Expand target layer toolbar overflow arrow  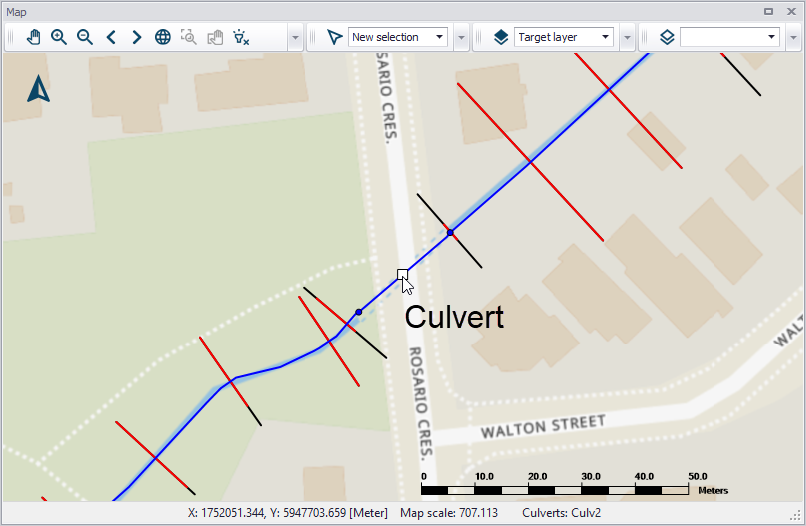tap(627, 37)
